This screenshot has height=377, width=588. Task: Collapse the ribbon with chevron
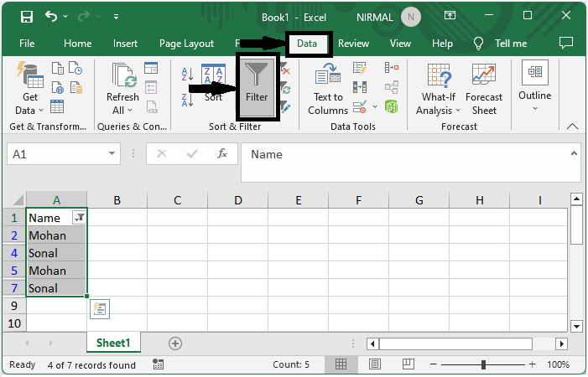pos(572,127)
